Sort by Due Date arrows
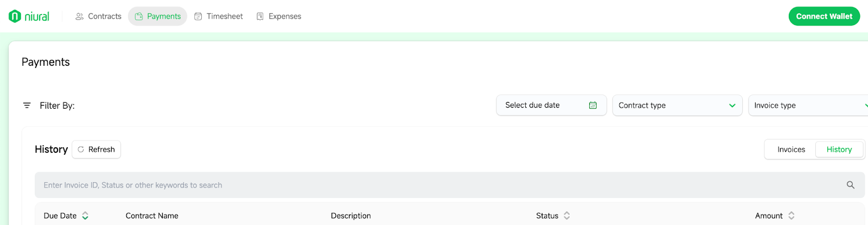 85,216
